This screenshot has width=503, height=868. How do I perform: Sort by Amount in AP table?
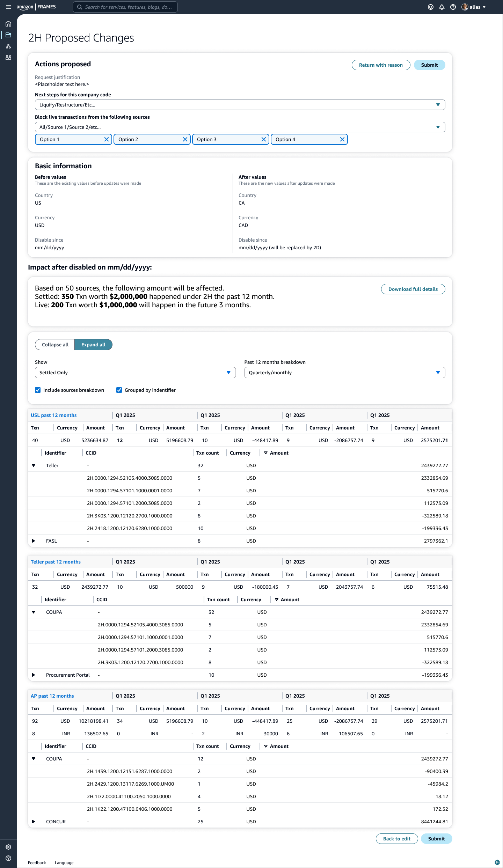click(276, 746)
